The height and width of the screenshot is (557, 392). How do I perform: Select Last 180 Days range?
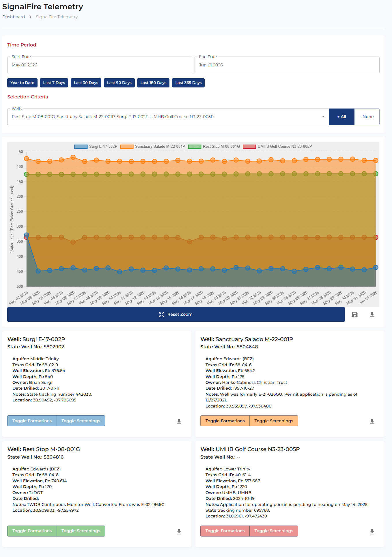point(153,83)
